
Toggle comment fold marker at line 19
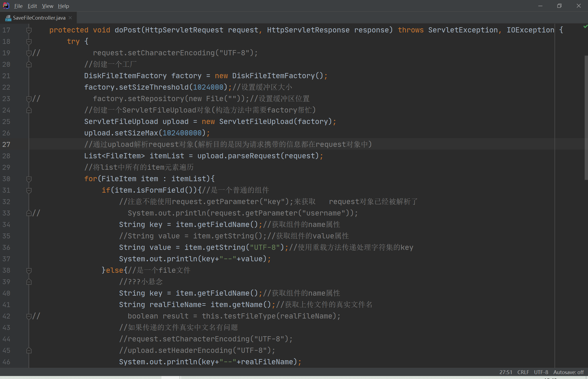[29, 53]
